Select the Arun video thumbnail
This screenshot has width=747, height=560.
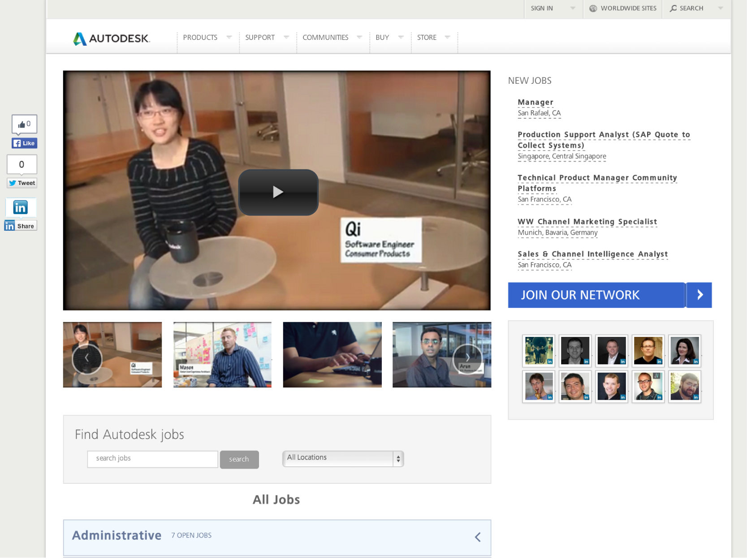(x=441, y=355)
